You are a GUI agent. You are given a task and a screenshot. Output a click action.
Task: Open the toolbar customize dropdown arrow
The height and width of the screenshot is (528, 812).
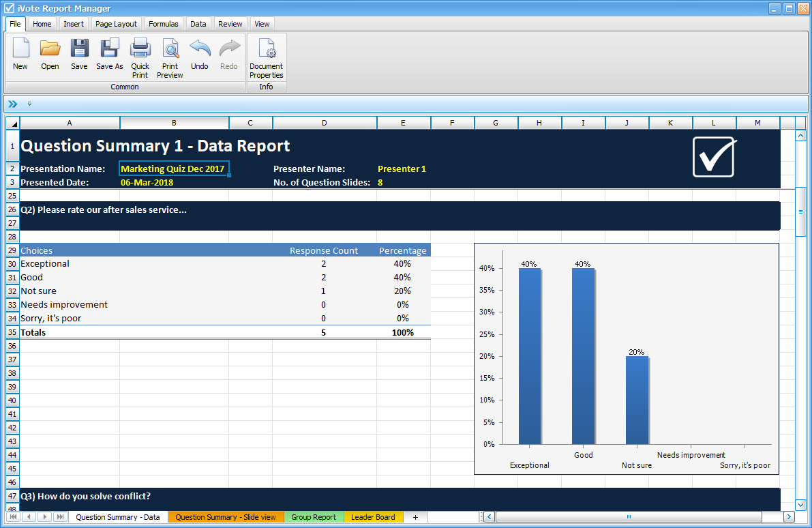click(29, 104)
